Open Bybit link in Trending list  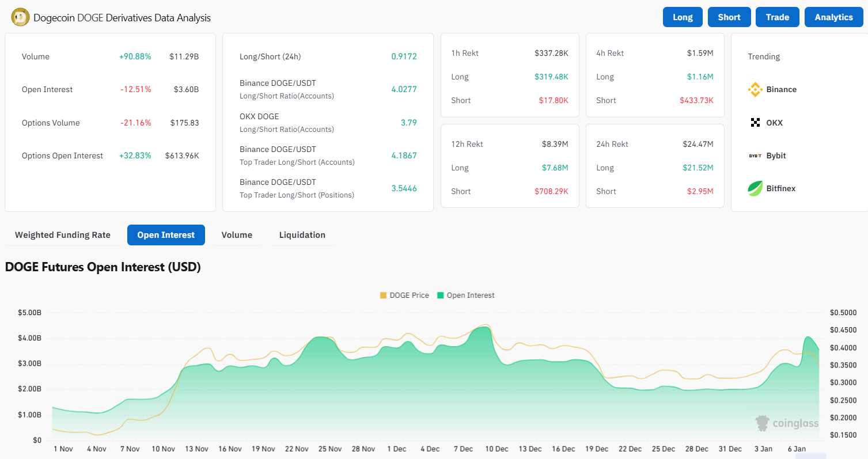pos(776,155)
